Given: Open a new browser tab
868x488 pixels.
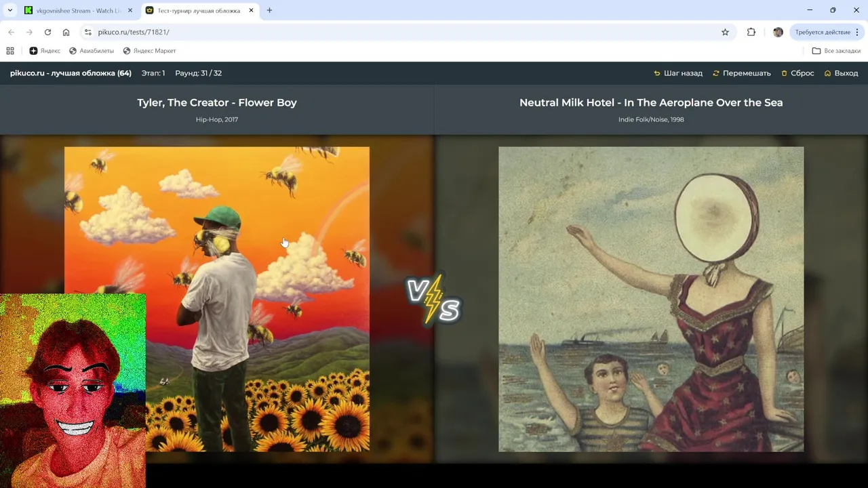Looking at the screenshot, I should [x=269, y=10].
